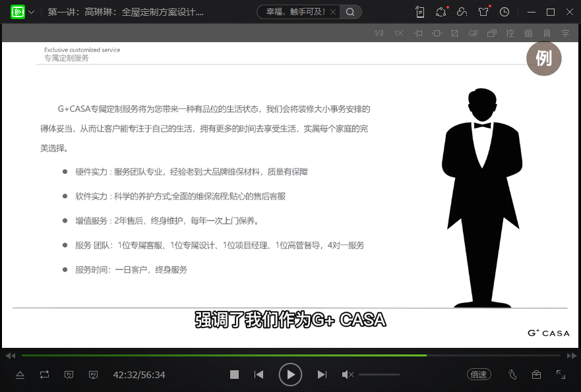Stop playback with the square button
The height and width of the screenshot is (392, 581).
coord(234,375)
